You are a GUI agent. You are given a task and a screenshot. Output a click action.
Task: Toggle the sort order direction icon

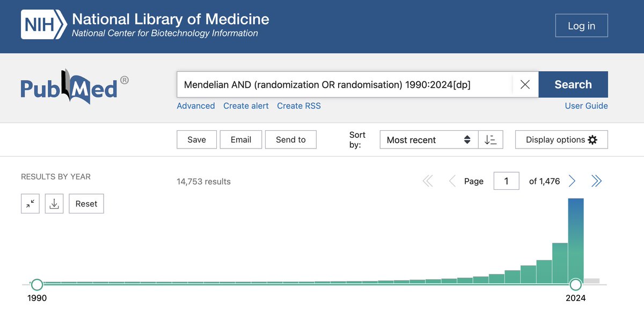pyautogui.click(x=490, y=140)
